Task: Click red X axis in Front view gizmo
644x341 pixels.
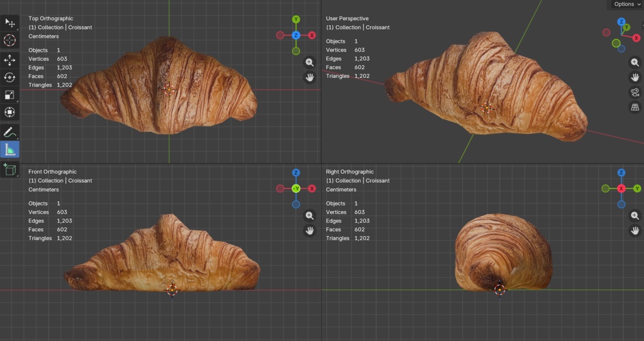Action: [x=312, y=189]
